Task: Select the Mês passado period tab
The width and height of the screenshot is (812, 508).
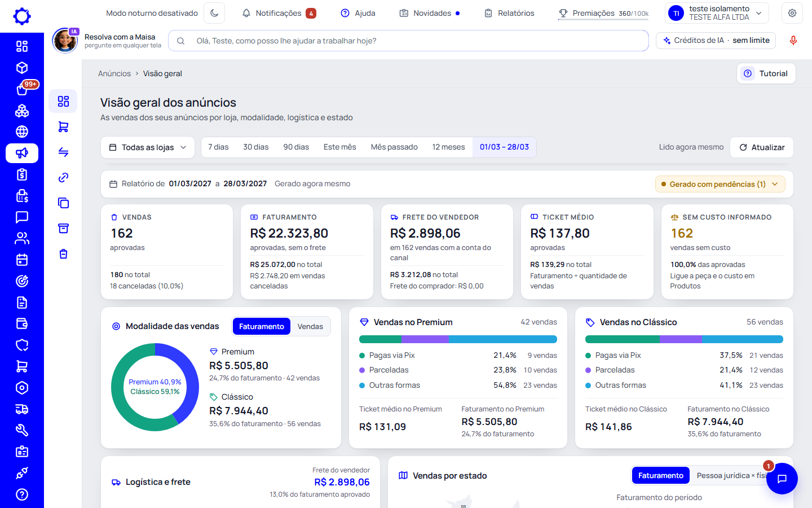Action: pyautogui.click(x=394, y=147)
